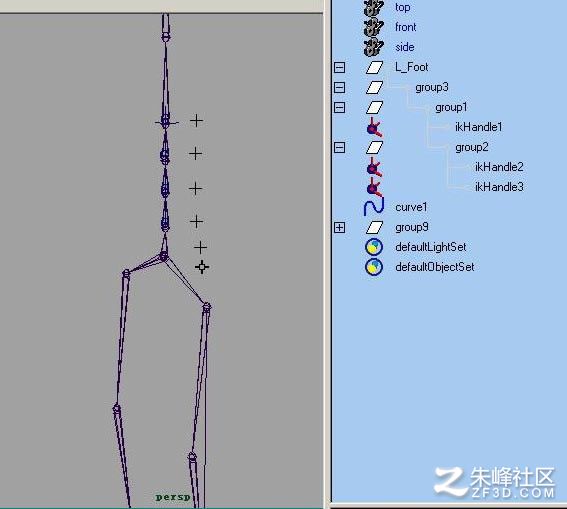Expand the group9 node
Screen dimensions: 567x509
pos(340,227)
